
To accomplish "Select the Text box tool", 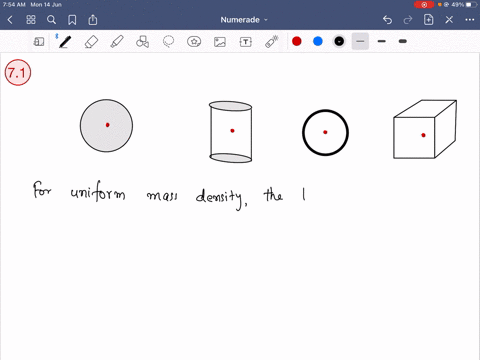I will tap(245, 42).
